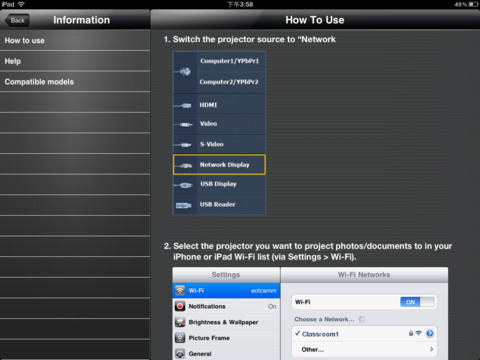The height and width of the screenshot is (360, 480).
Task: Click the Information panel title
Action: coord(82,20)
